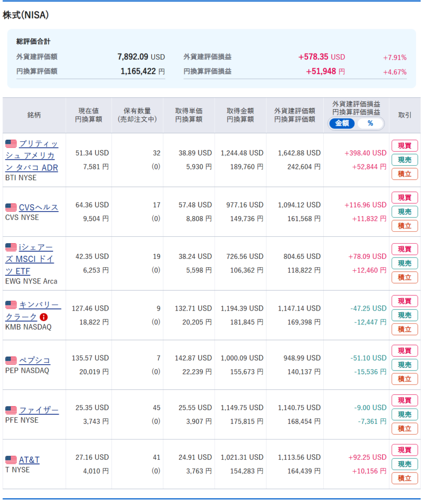Buy ペプシコ using the 現買 button
This screenshot has height=504, width=426.
click(404, 350)
